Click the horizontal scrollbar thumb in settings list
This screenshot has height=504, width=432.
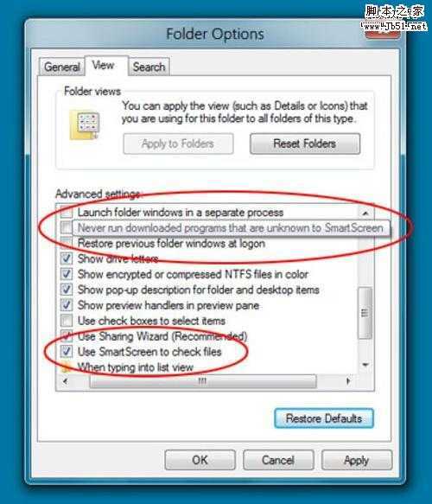(203, 381)
